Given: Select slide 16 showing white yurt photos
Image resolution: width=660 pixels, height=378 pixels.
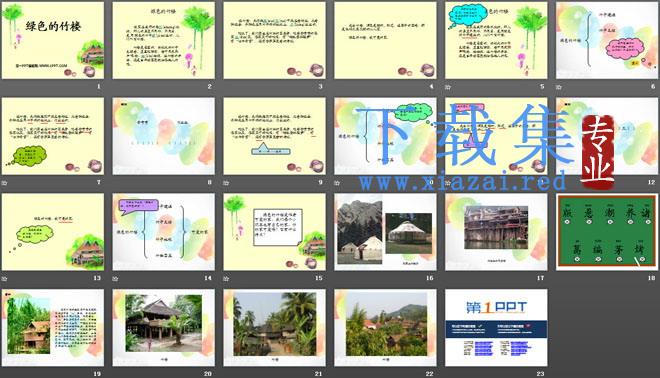Looking at the screenshot, I should 385,232.
